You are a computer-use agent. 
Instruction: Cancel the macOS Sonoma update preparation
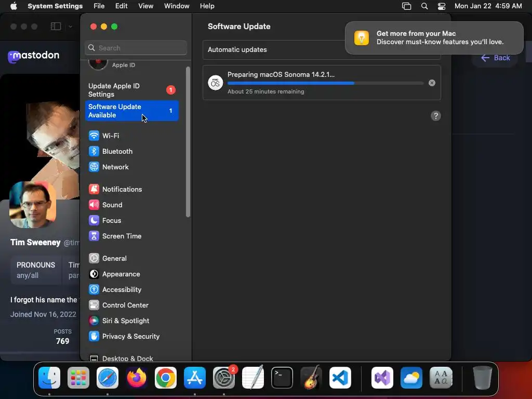pos(432,83)
